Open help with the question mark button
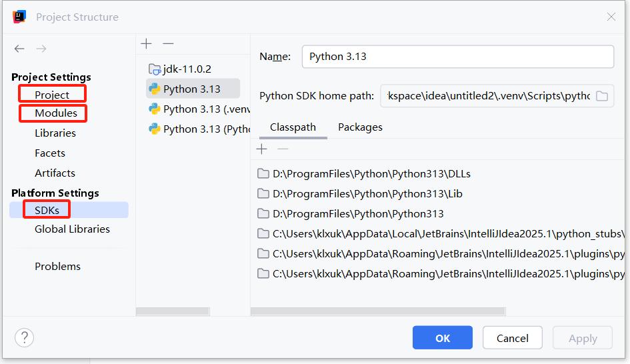Viewport: 630px width, 364px height. point(25,337)
